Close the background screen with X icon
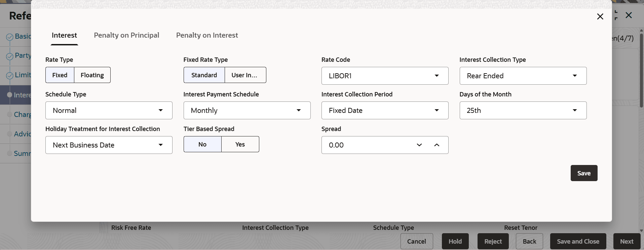The height and width of the screenshot is (250, 644). tap(629, 15)
